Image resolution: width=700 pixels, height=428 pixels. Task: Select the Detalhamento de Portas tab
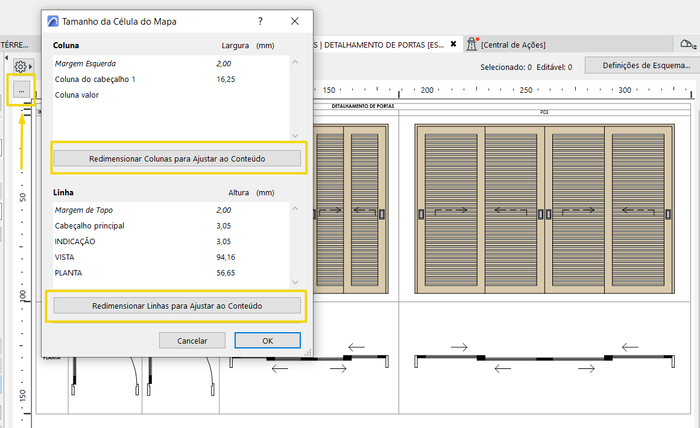click(380, 45)
